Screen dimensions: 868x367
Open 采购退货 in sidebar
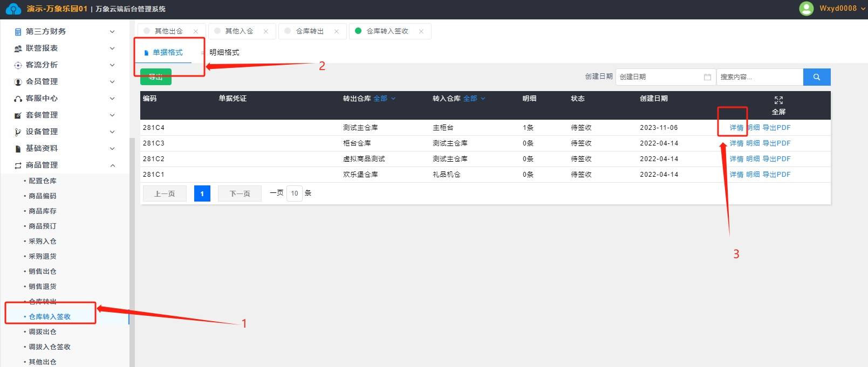[x=43, y=257]
